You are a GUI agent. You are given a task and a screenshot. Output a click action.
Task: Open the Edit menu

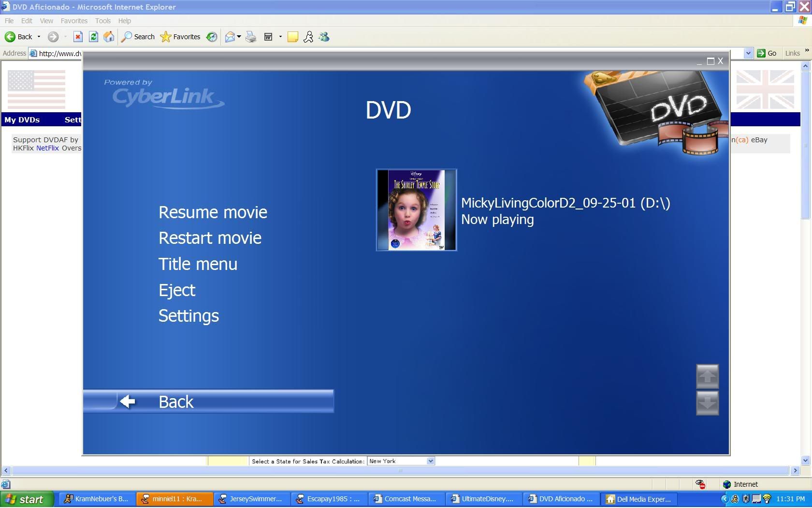pyautogui.click(x=27, y=21)
